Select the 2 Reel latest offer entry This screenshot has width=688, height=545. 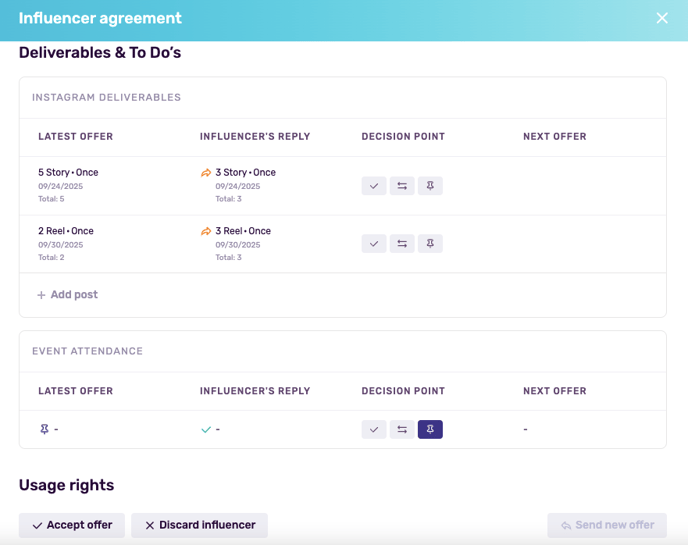pos(66,231)
